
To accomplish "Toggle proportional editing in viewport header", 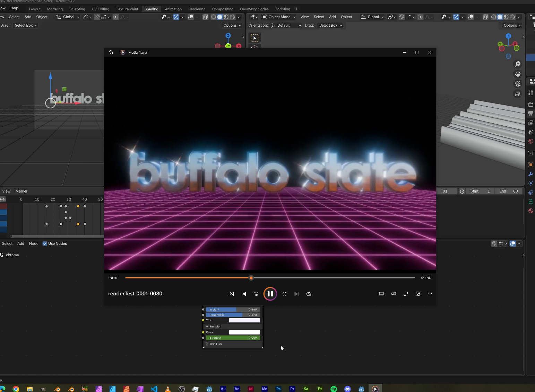I will coord(116,17).
